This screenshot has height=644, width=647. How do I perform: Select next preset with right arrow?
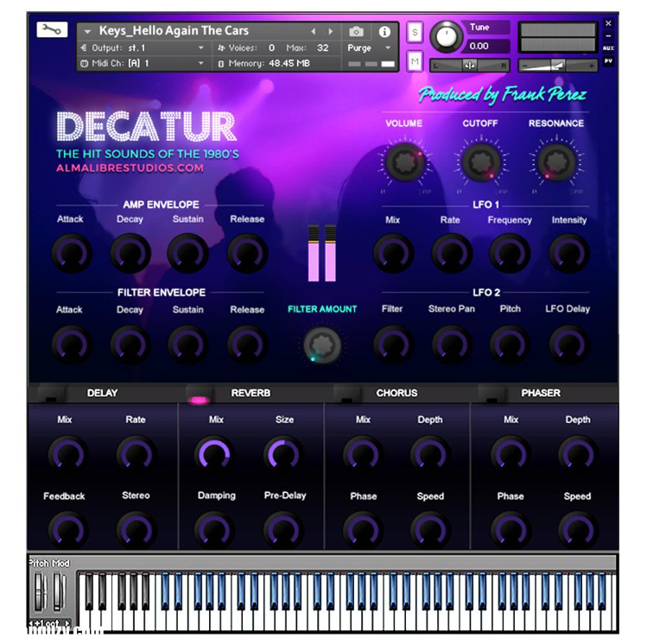coord(330,31)
